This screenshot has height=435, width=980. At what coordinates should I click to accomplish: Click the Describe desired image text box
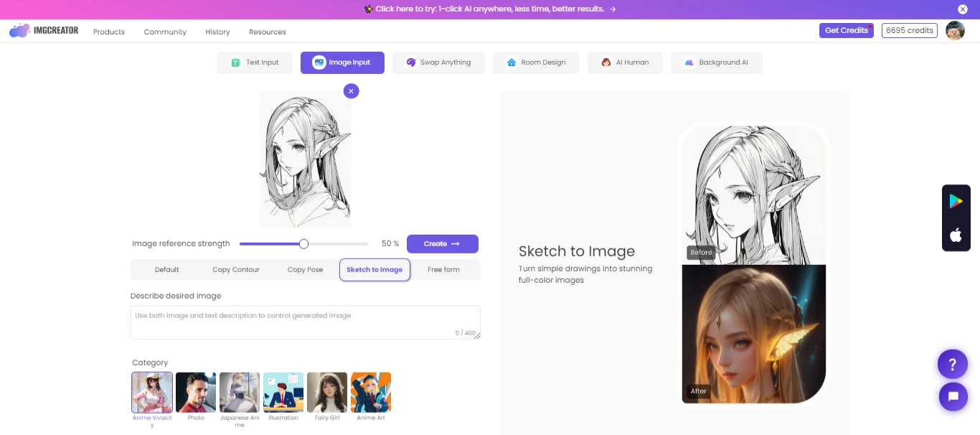point(306,322)
